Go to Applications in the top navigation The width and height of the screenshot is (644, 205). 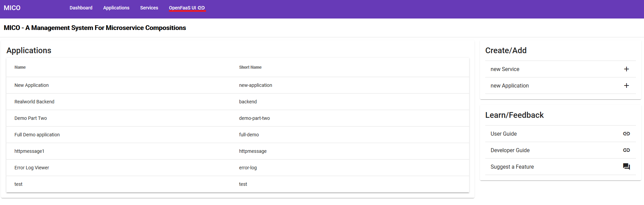point(116,8)
